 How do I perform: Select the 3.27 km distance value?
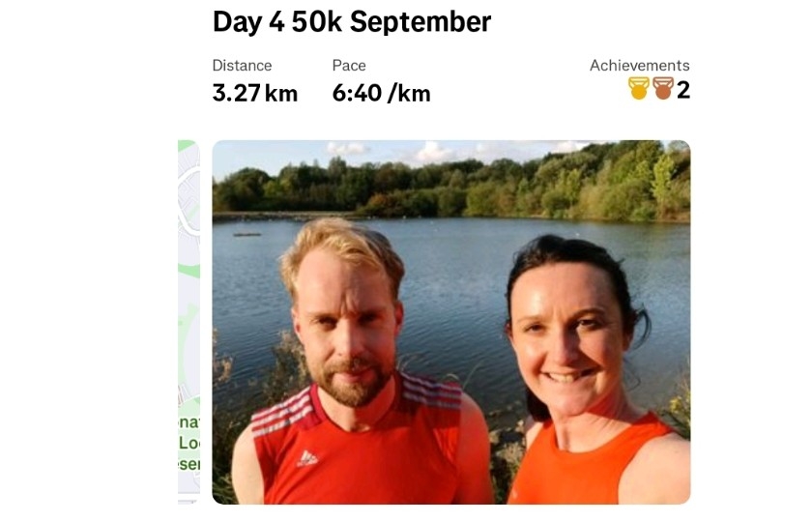255,94
